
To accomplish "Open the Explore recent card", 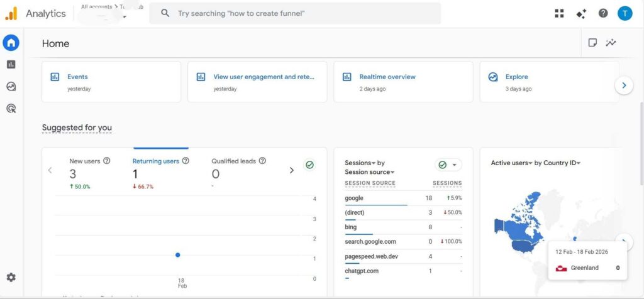I will (549, 82).
